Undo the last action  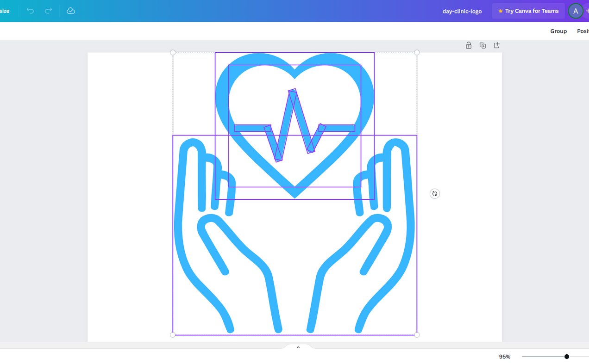tap(30, 11)
